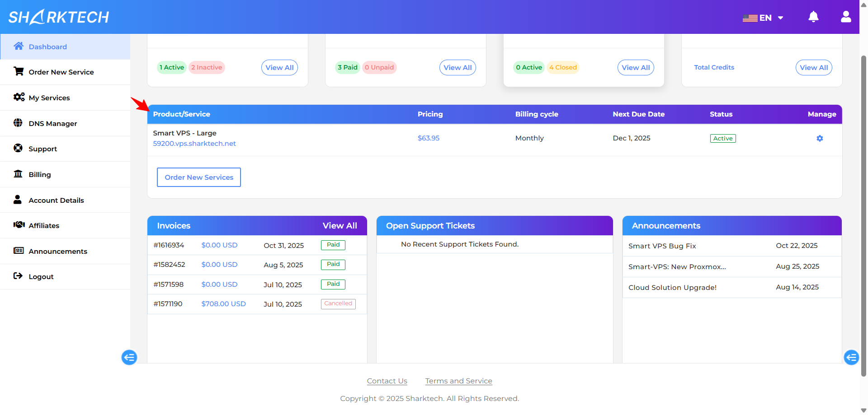Click the US flag icon
The height and width of the screenshot is (415, 868).
tap(750, 18)
